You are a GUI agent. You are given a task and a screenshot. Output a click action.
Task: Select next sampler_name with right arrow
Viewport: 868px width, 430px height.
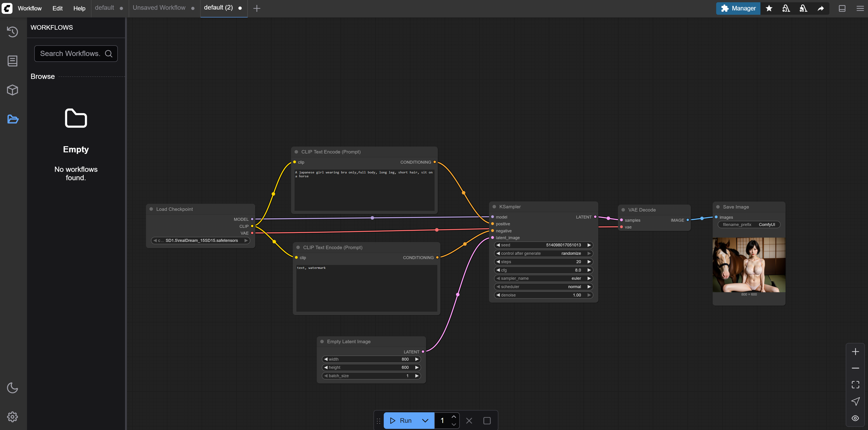pos(589,279)
